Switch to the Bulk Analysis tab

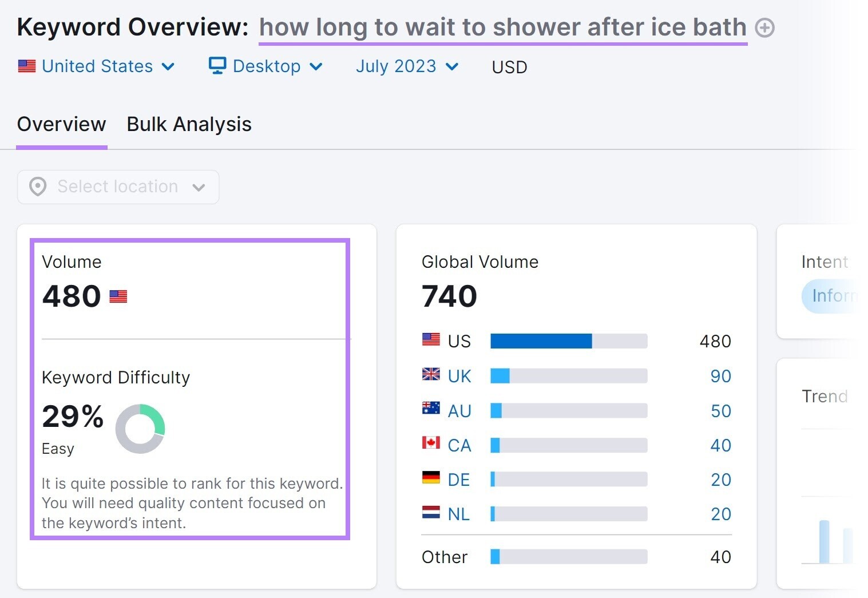[189, 124]
